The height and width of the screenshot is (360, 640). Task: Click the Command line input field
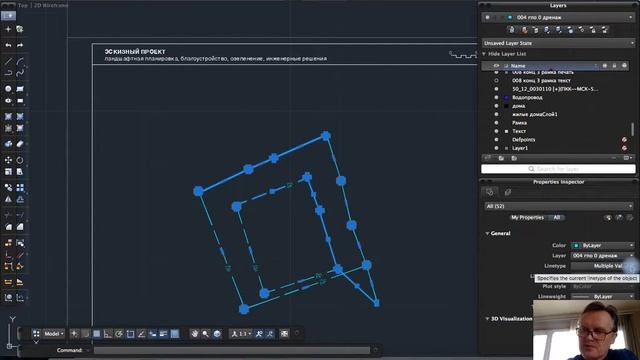(232, 350)
